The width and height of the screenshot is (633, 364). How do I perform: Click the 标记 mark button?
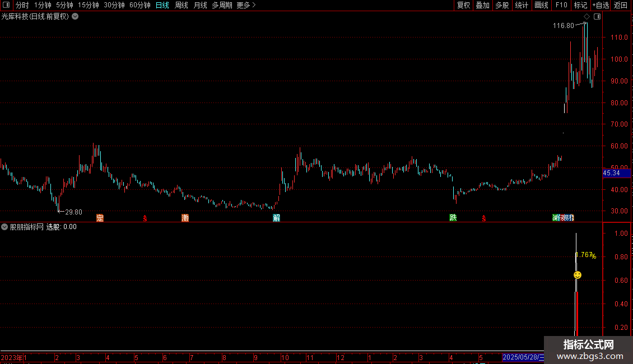580,5
